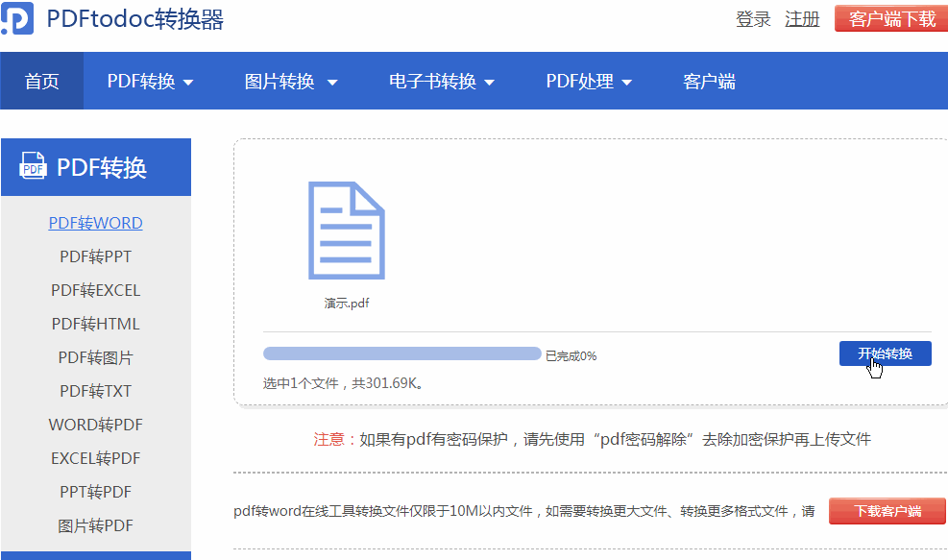Select EXCEL转PDF in the sidebar
The width and height of the screenshot is (948, 560).
[93, 457]
